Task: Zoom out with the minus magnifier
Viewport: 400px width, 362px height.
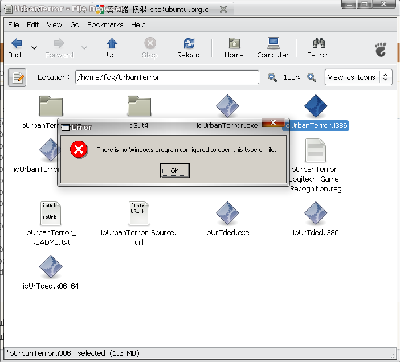Action: point(272,78)
